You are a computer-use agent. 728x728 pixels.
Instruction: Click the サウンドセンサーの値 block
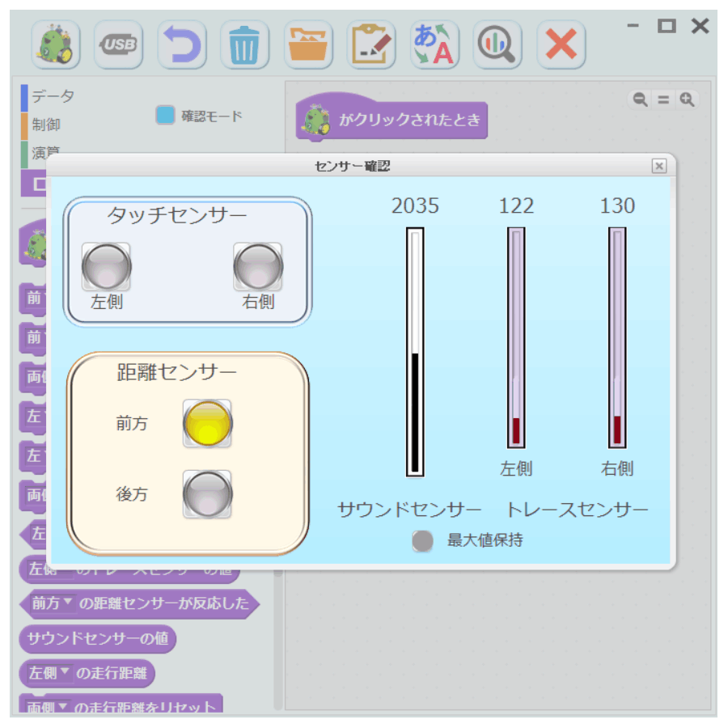[x=98, y=639]
